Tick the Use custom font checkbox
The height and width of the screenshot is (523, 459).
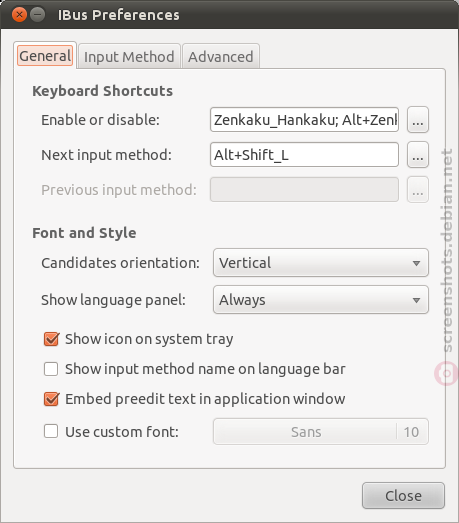(51, 431)
